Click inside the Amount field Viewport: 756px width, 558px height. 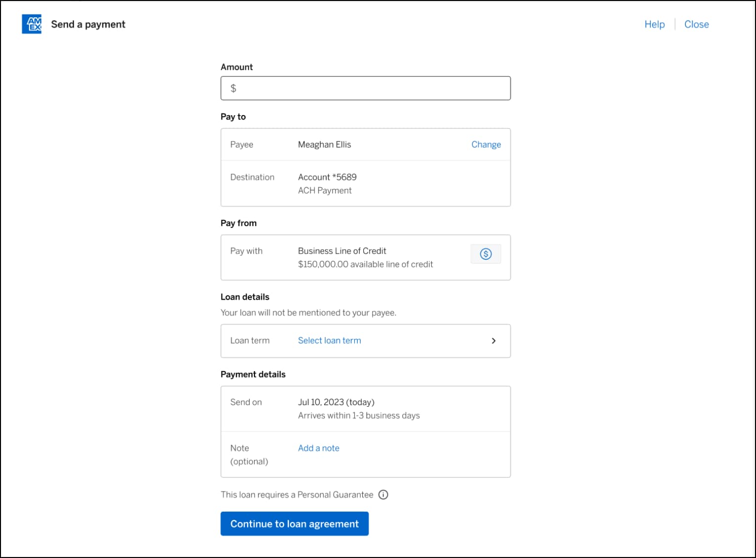366,88
